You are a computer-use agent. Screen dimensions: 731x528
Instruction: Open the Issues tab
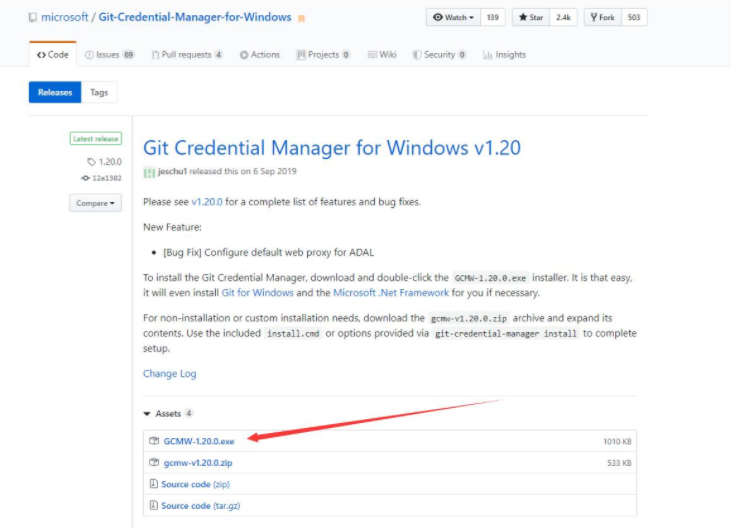pyautogui.click(x=110, y=55)
